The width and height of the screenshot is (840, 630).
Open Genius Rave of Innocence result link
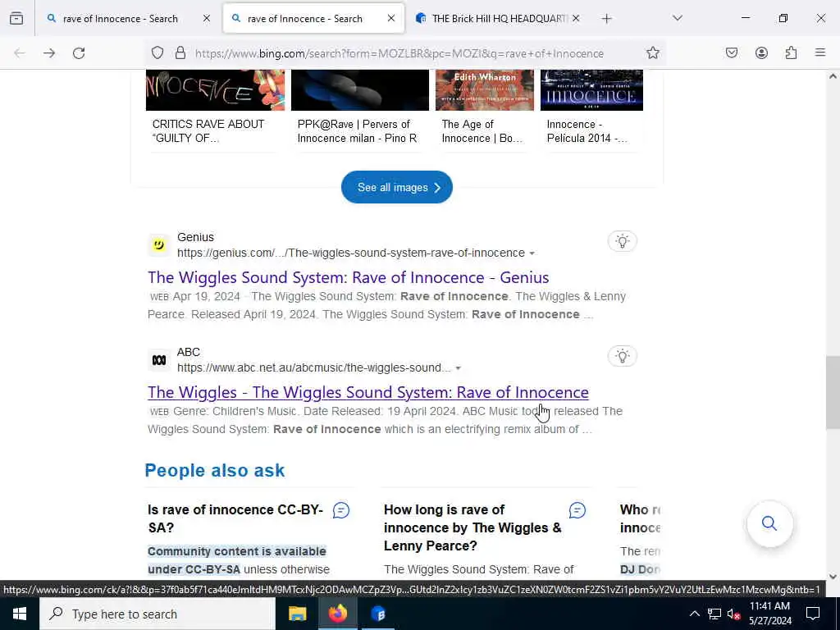[348, 277]
